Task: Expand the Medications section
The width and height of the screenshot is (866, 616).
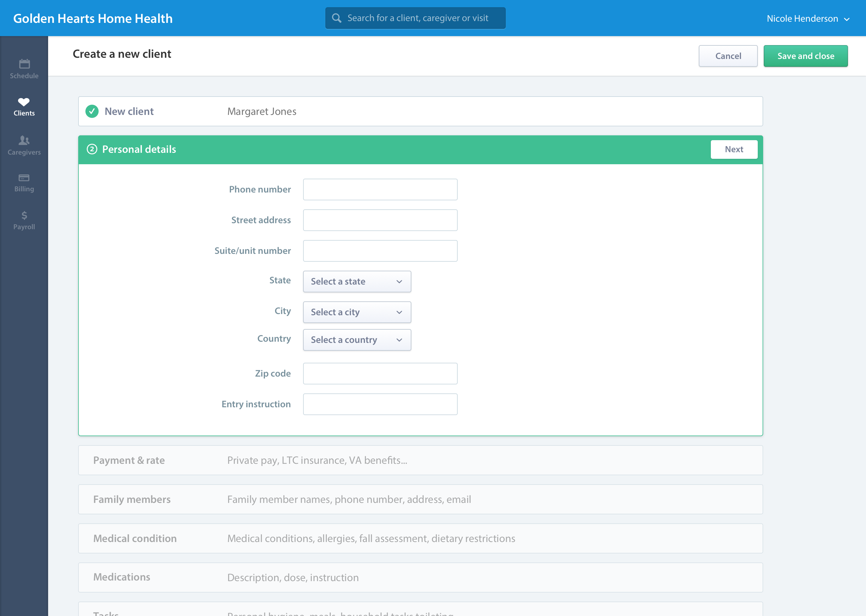Action: tap(420, 577)
